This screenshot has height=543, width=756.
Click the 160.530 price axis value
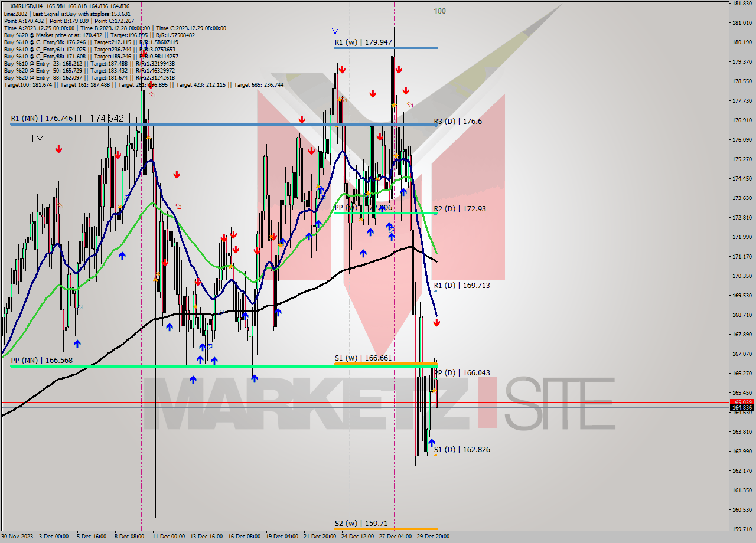(x=742, y=510)
